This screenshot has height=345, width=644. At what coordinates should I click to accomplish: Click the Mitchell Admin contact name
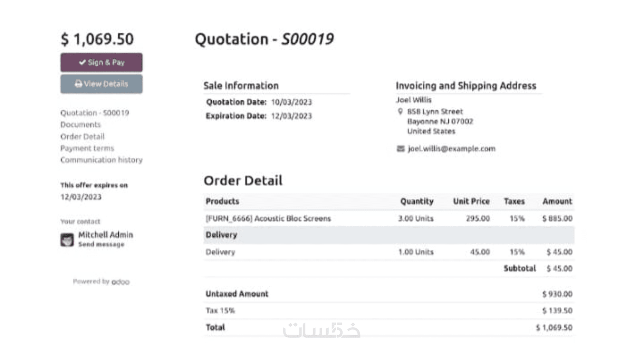tap(105, 235)
